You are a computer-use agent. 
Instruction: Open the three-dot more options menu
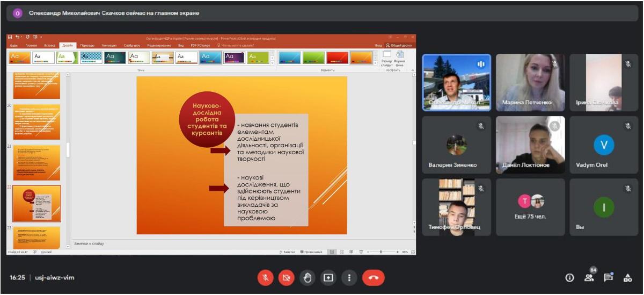pyautogui.click(x=349, y=278)
